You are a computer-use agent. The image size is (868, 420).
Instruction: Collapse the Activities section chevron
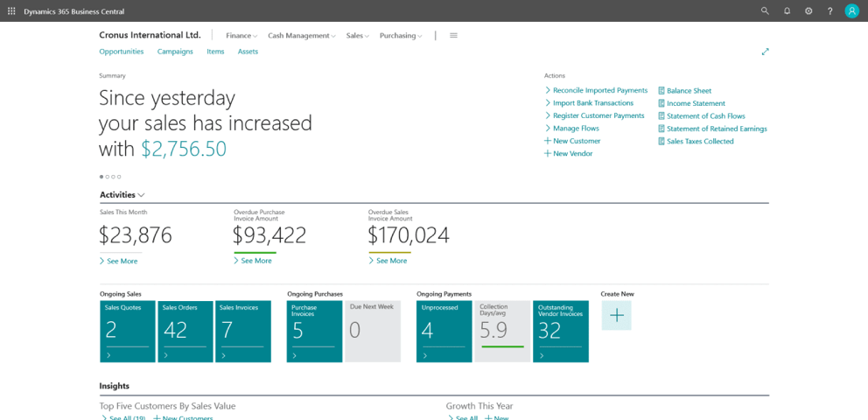pyautogui.click(x=141, y=195)
